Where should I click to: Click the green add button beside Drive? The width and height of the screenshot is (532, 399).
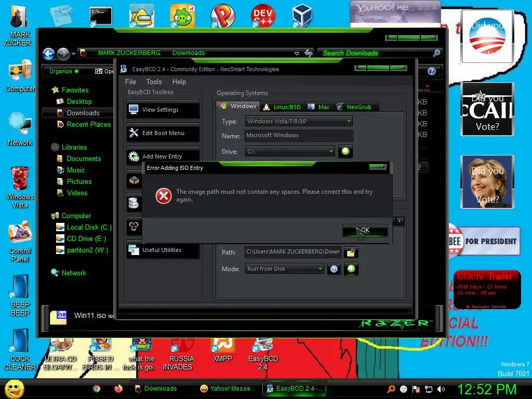[x=345, y=151]
